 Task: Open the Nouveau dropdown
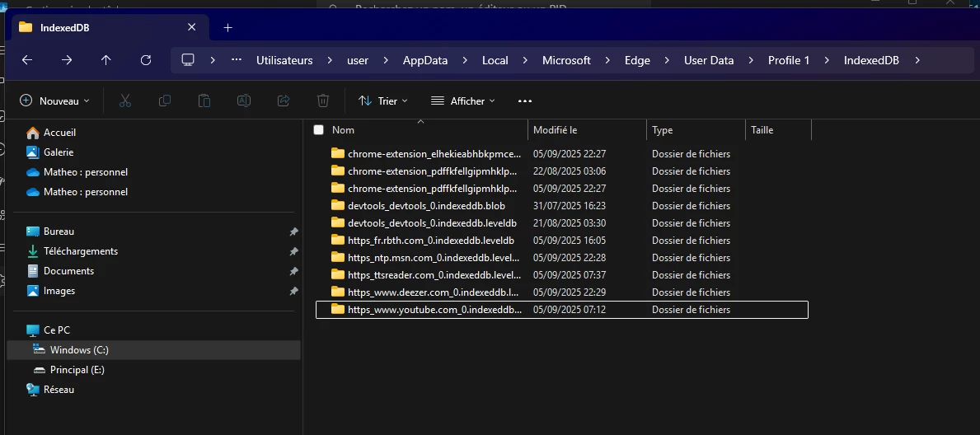[x=54, y=101]
